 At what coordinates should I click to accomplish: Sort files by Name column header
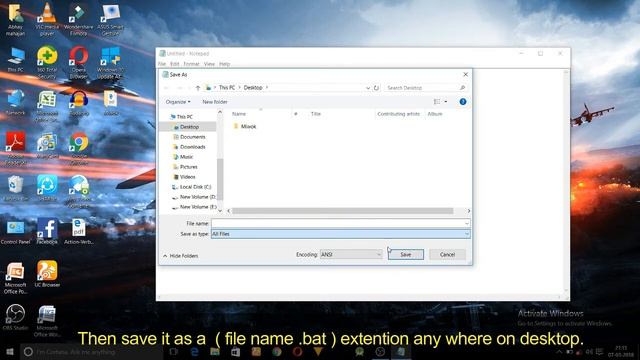pyautogui.click(x=239, y=114)
